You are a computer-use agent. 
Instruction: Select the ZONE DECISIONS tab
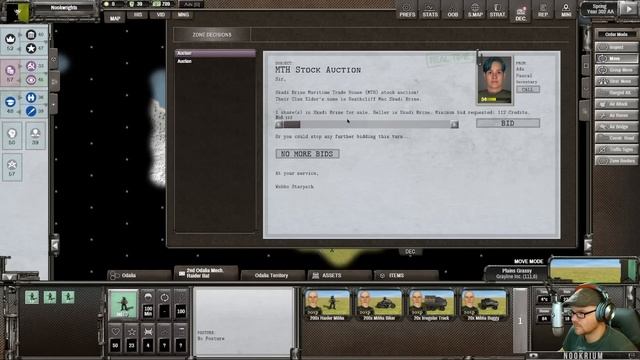tap(212, 35)
